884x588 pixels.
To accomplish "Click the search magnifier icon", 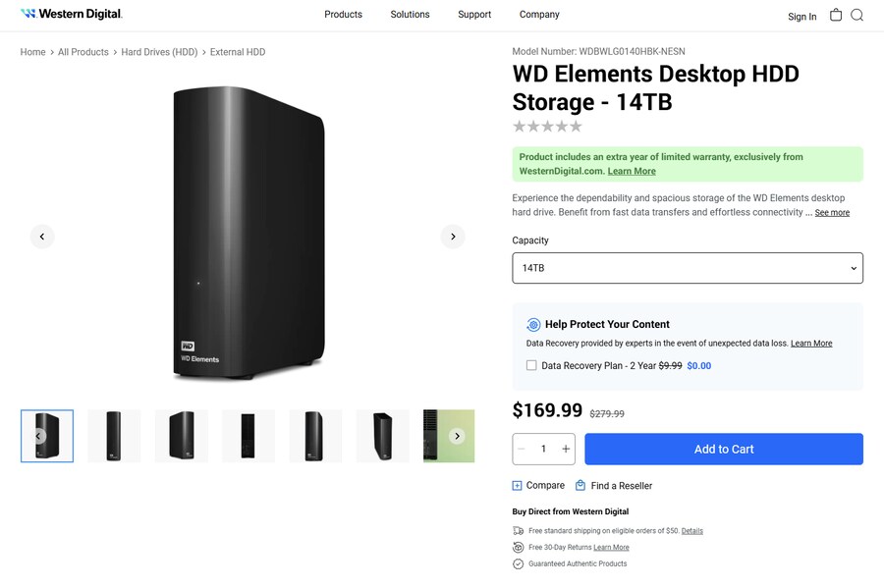I will [857, 16].
